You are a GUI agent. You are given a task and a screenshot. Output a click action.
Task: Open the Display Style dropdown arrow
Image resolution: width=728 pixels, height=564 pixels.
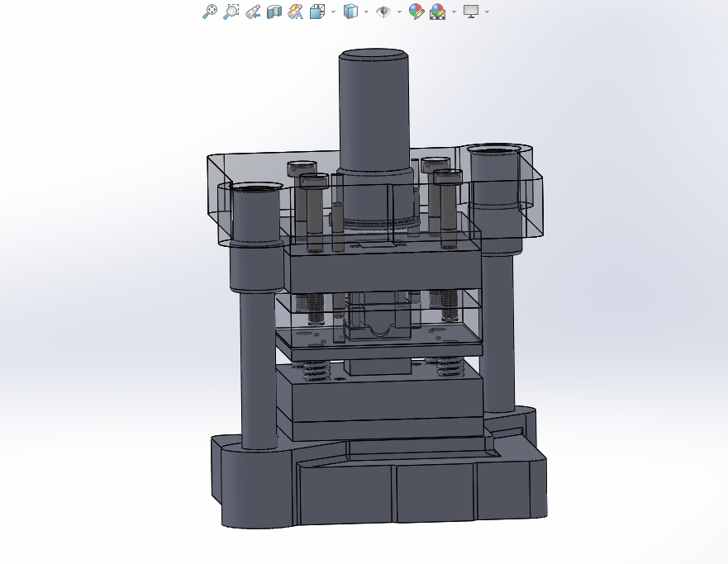(x=367, y=12)
